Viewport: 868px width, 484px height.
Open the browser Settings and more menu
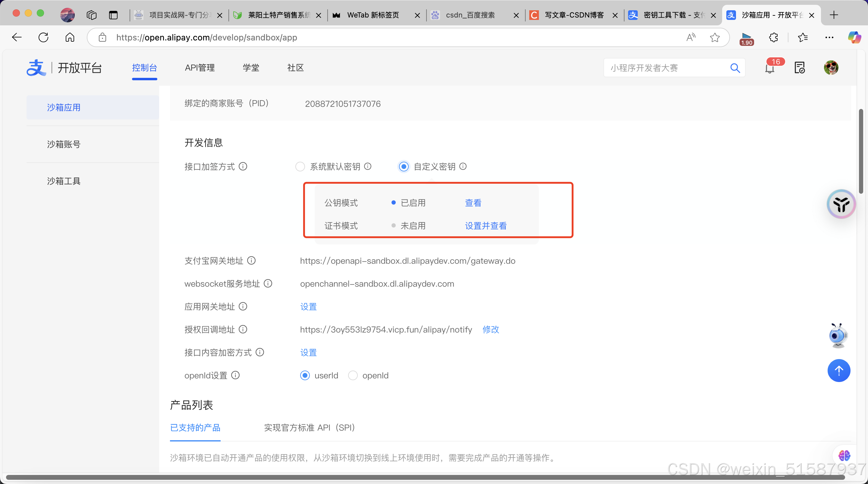(830, 37)
